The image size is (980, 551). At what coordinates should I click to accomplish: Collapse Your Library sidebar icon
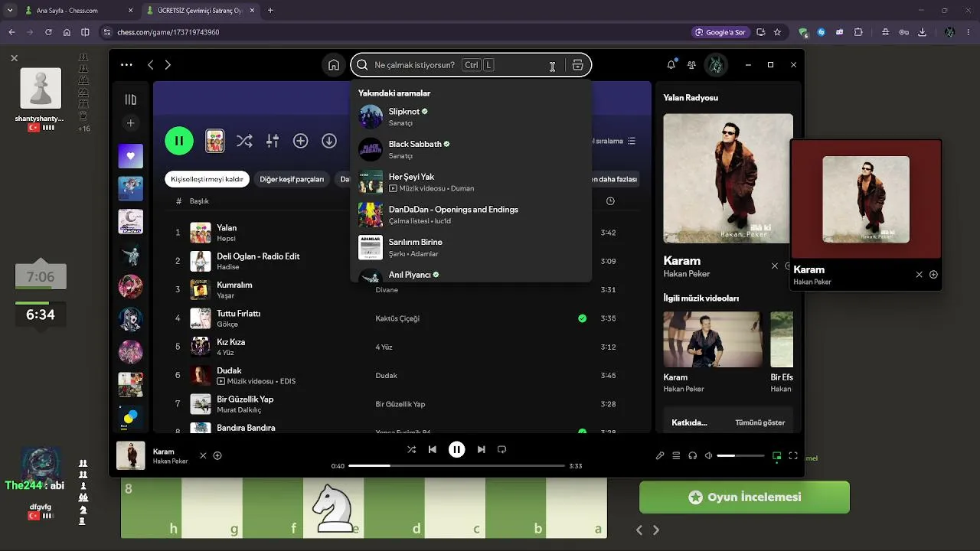point(131,99)
